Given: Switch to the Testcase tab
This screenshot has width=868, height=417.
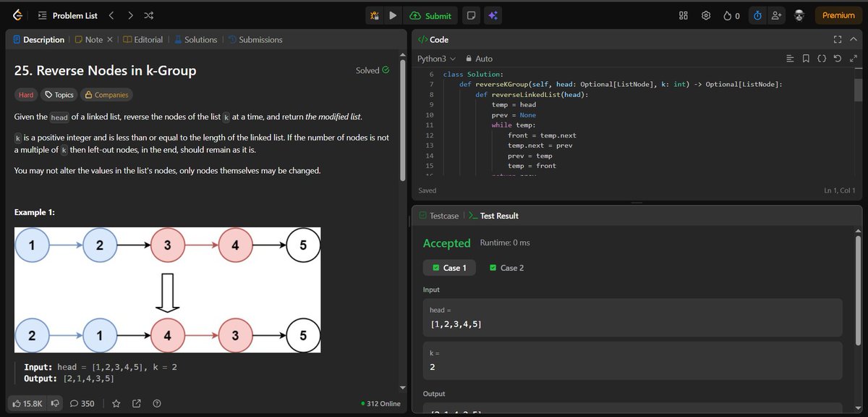Looking at the screenshot, I should click(x=439, y=216).
